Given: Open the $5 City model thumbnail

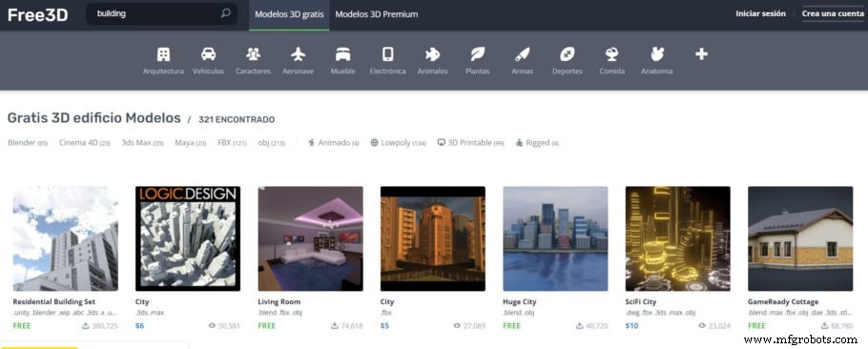Looking at the screenshot, I should click(x=433, y=238).
